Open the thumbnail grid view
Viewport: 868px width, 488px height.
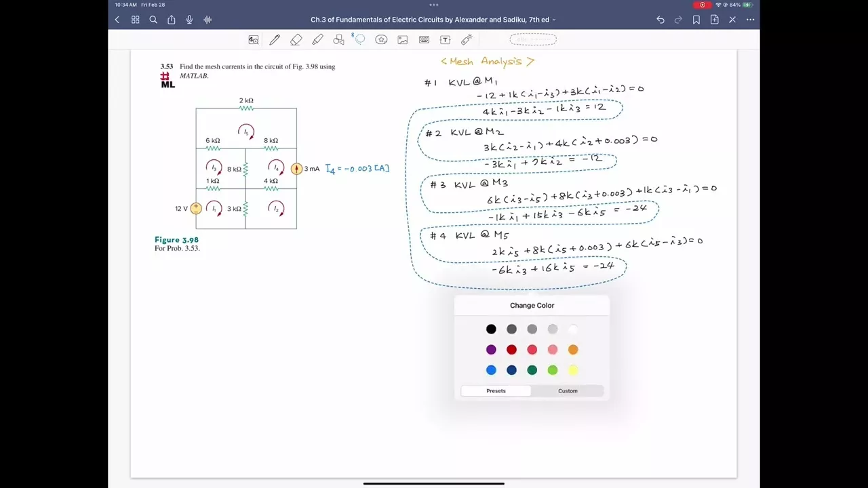136,20
